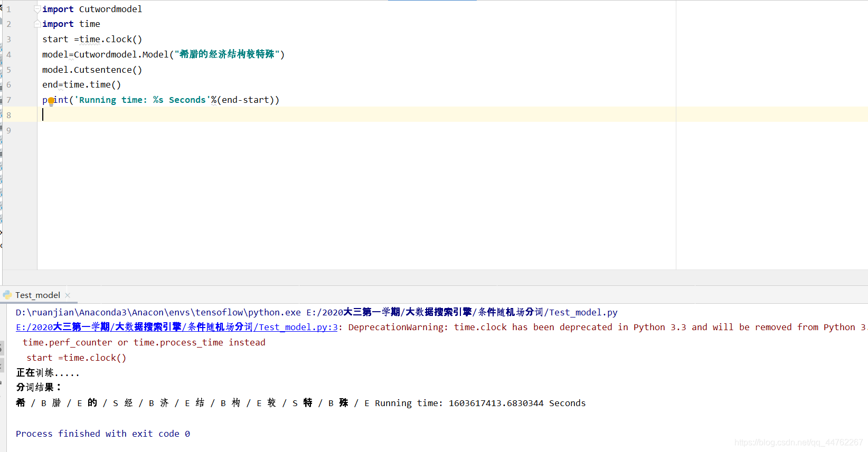Close the Test_model run tab

coord(68,295)
